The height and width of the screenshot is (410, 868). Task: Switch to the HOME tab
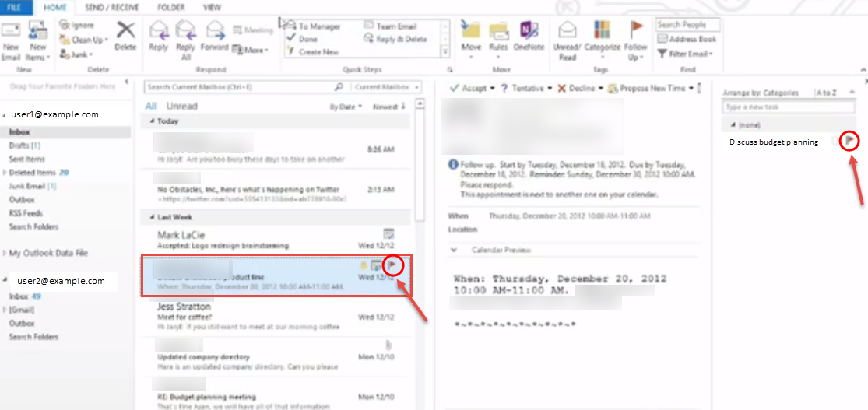(x=54, y=7)
